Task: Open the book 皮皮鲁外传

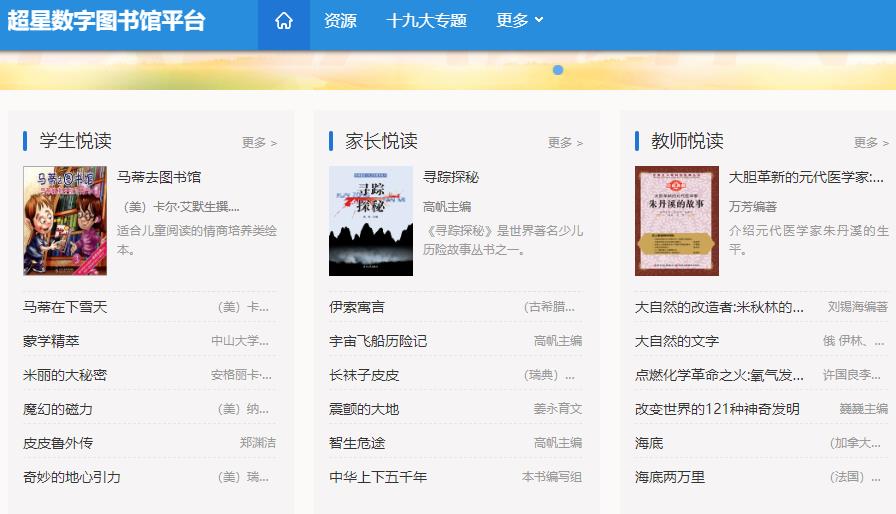Action: (58, 443)
